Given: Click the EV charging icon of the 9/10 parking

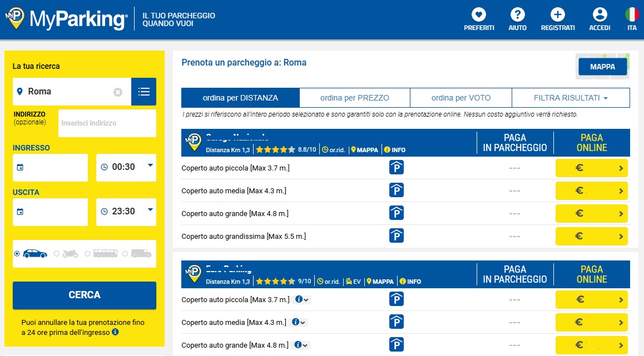Looking at the screenshot, I should (353, 282).
